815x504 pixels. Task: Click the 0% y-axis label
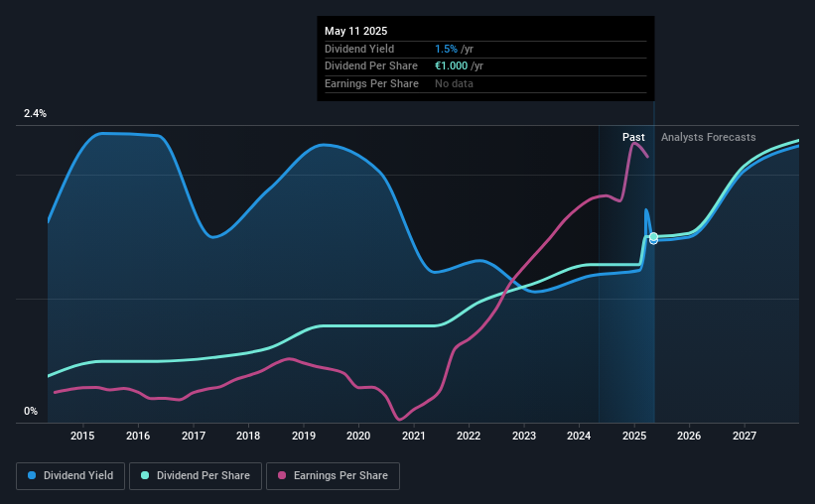click(31, 411)
